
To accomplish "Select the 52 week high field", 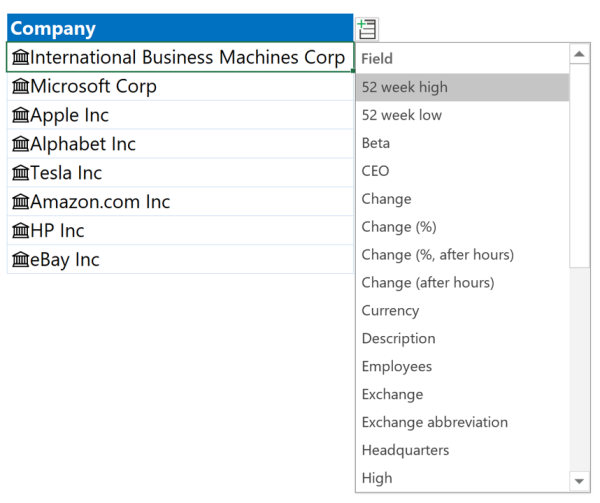I will 405,87.
